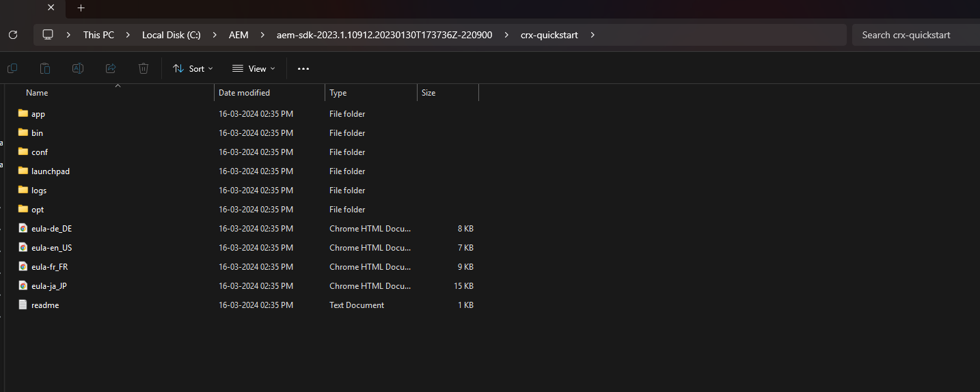Select the eula-en_US HTML file
Viewport: 980px width, 392px height.
(x=51, y=248)
